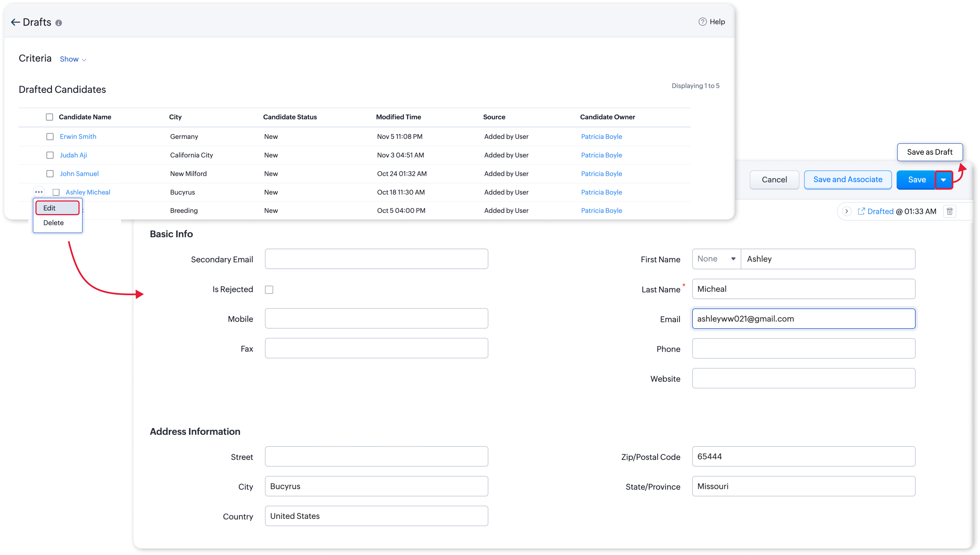Enable the Is Rejected checkbox
Viewport: 980px width, 555px height.
[x=269, y=290]
